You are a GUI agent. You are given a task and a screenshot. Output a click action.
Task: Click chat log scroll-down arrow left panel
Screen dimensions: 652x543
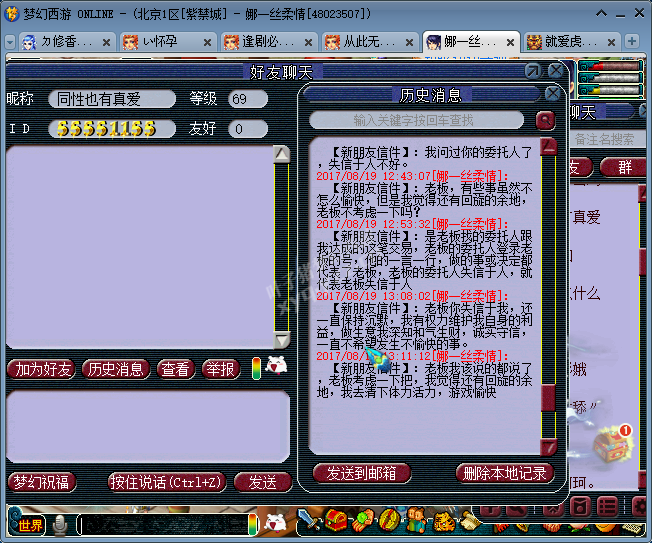pyautogui.click(x=282, y=340)
